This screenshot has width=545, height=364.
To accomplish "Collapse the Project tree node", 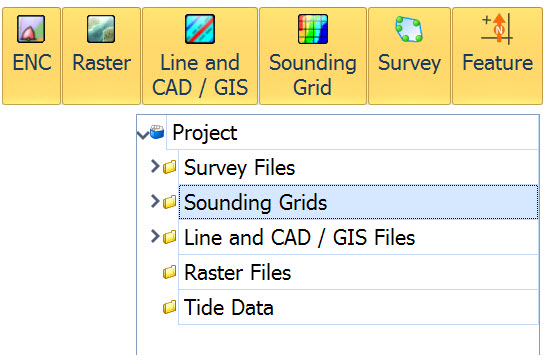I will click(143, 135).
